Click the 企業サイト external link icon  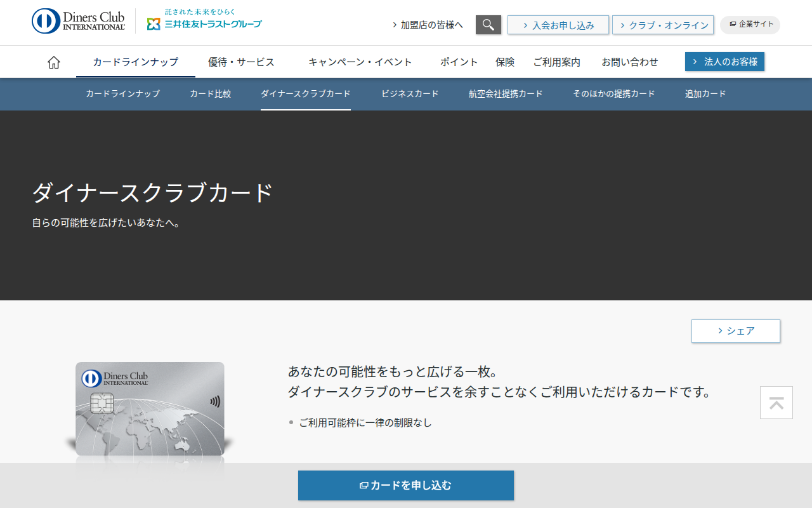click(733, 25)
